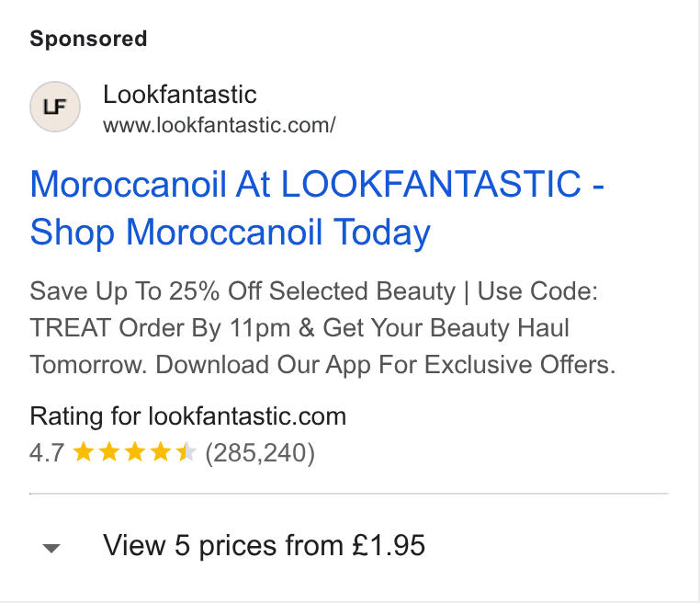Click the LF circular logo icon
The width and height of the screenshot is (700, 603).
(55, 107)
